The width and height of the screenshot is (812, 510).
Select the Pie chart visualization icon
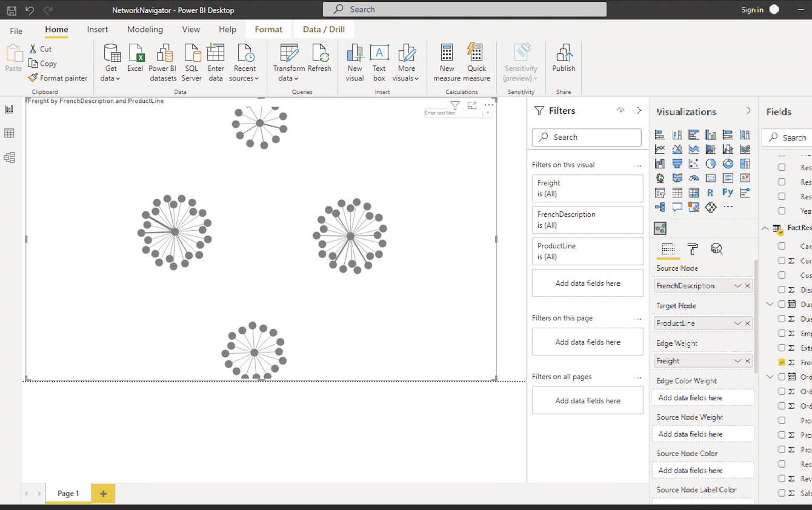[711, 163]
